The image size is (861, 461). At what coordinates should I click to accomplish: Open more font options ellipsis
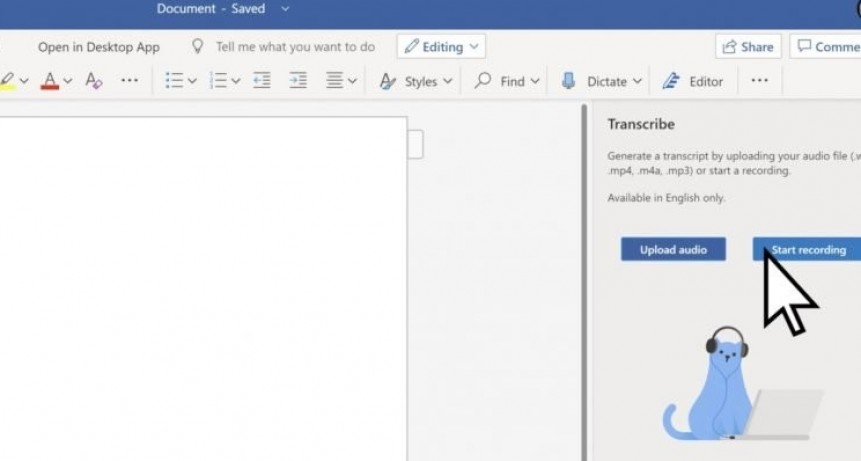click(130, 81)
